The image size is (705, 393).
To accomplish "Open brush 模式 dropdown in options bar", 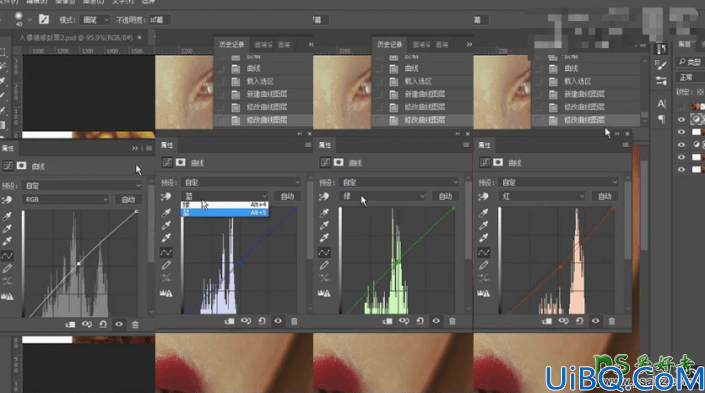I will (94, 20).
